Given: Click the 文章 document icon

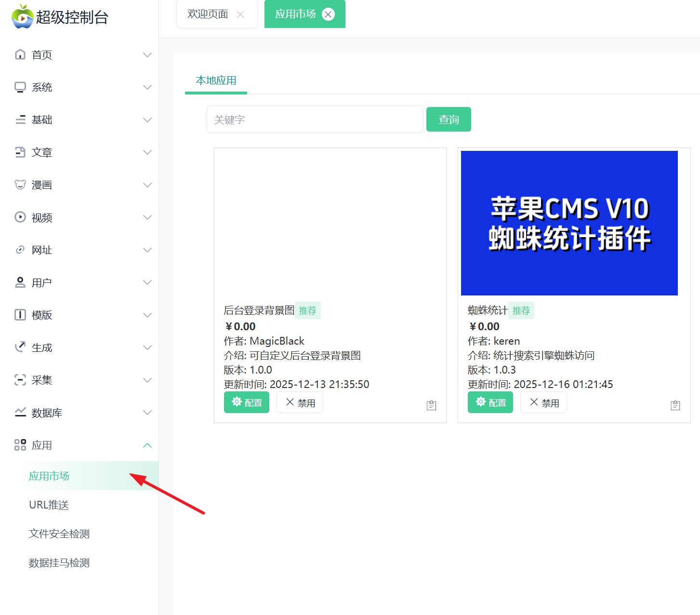Looking at the screenshot, I should point(20,152).
